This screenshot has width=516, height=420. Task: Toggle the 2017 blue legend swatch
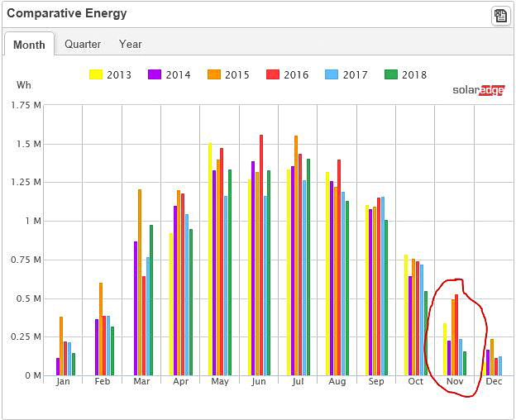point(332,74)
